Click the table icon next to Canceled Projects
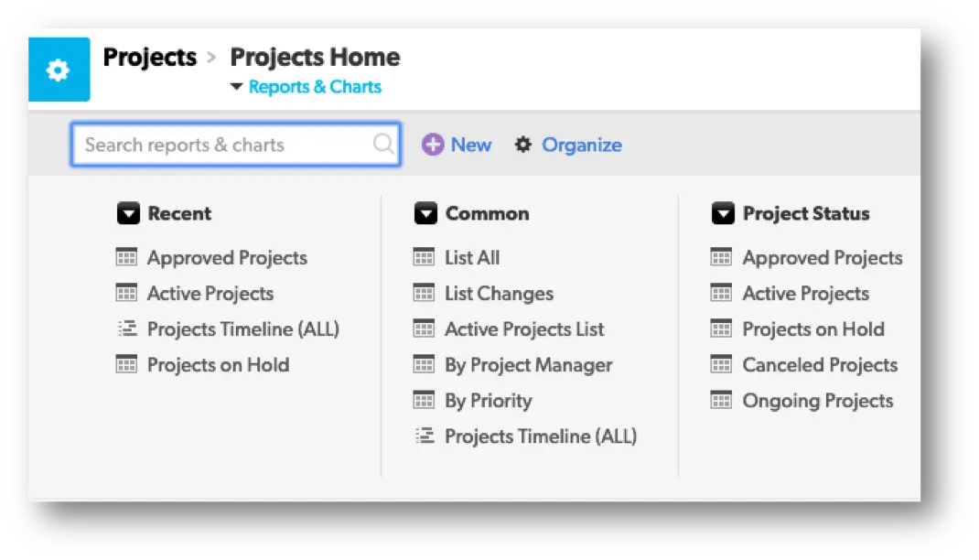 (x=720, y=364)
